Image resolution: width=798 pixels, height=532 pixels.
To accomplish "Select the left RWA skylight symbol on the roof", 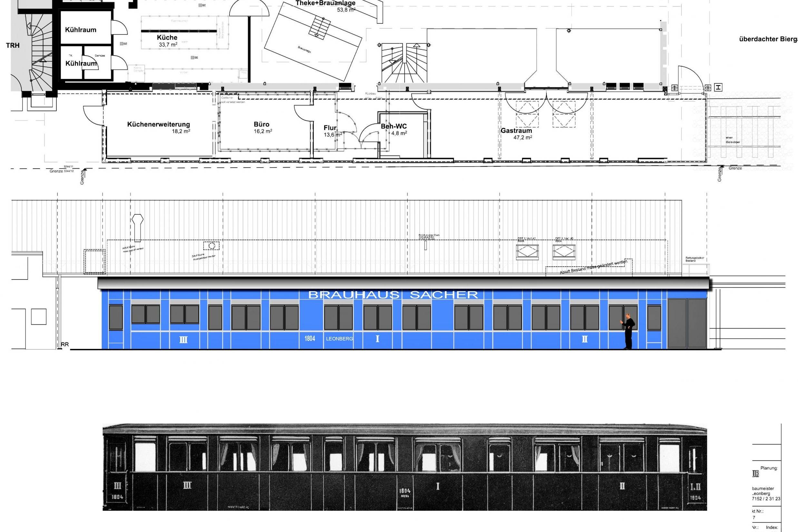I will coord(527,253).
